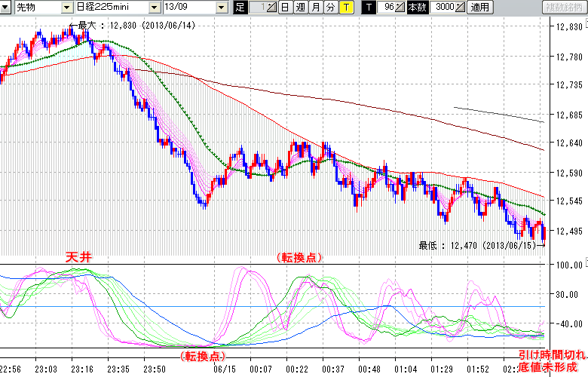588x377 pixels.
Task: Switch chart to 週 (weekly) bars
Action: tap(300, 8)
